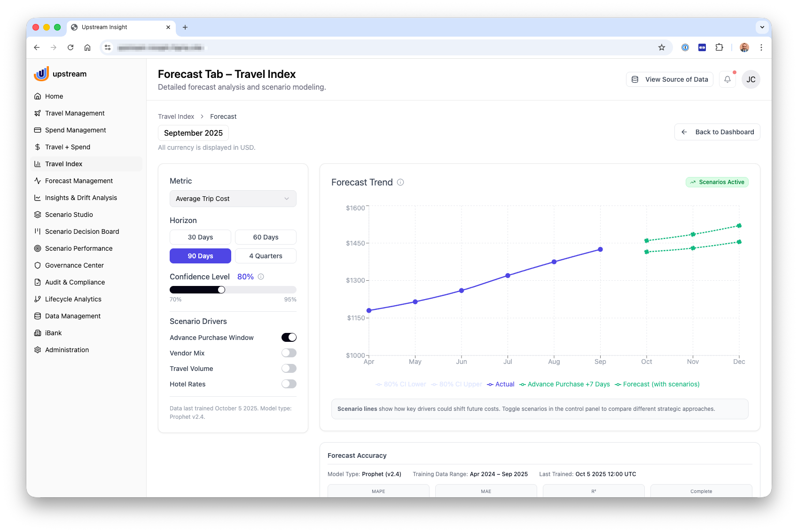Go to Governance Center in sidebar
This screenshot has width=798, height=532.
click(x=74, y=265)
